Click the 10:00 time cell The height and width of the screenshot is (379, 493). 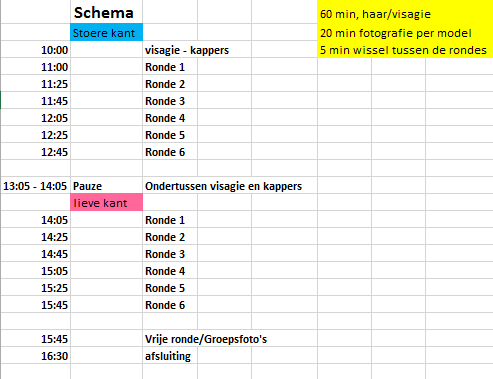[36, 50]
